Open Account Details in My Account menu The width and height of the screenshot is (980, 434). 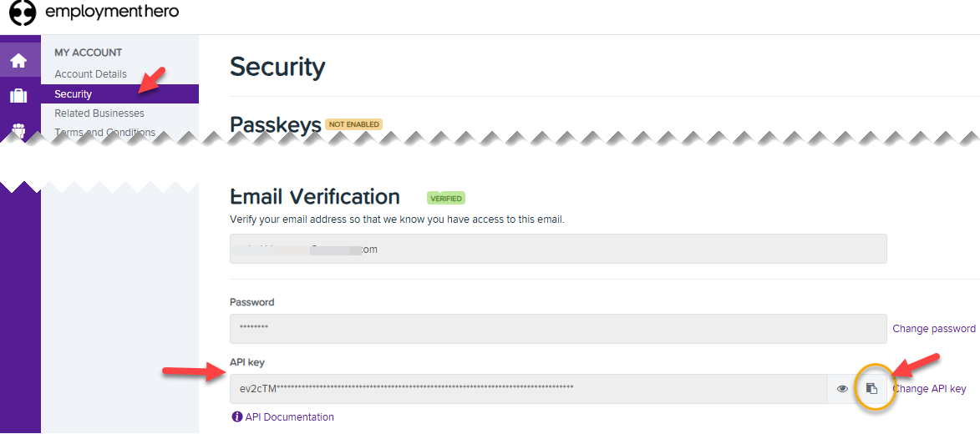(x=90, y=74)
